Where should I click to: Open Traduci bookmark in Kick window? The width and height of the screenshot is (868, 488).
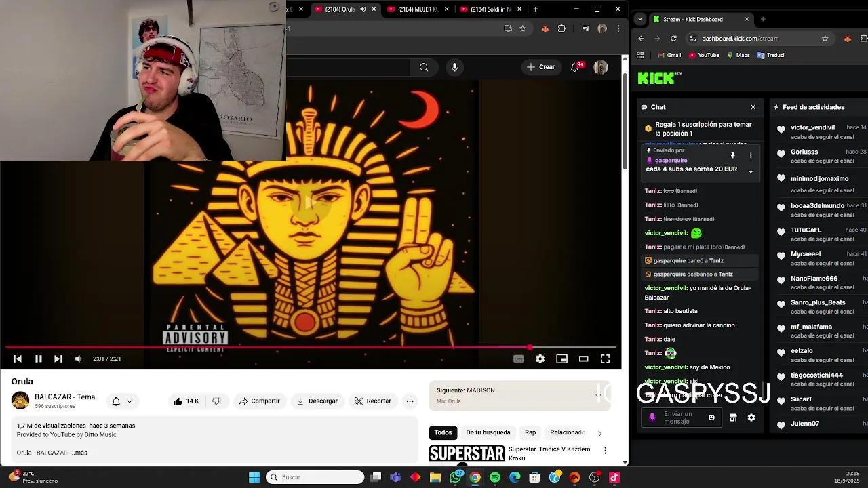pyautogui.click(x=770, y=55)
